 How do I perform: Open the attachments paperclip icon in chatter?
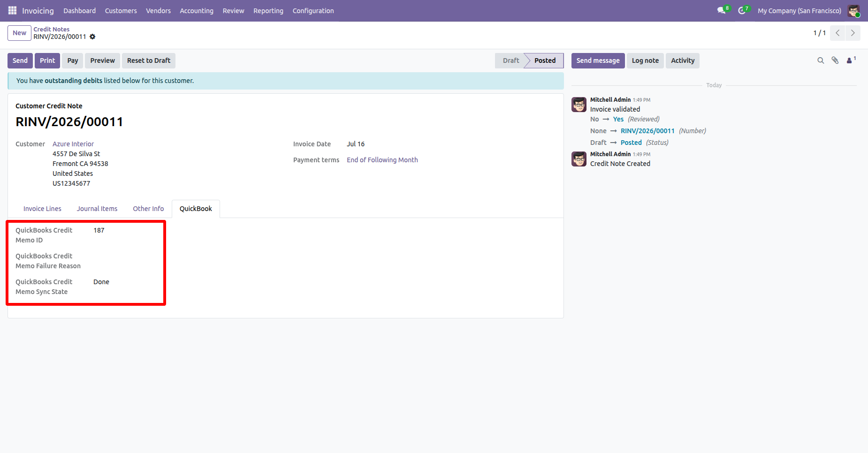pyautogui.click(x=835, y=60)
